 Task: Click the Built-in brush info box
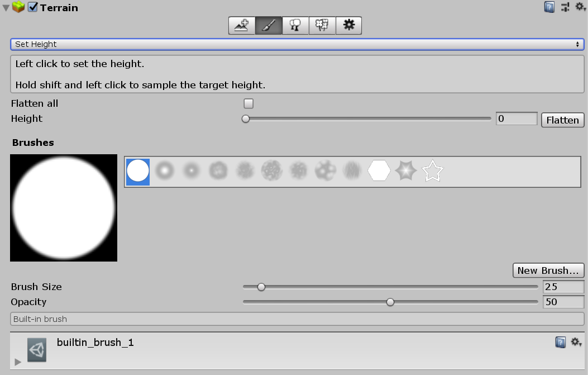(297, 319)
